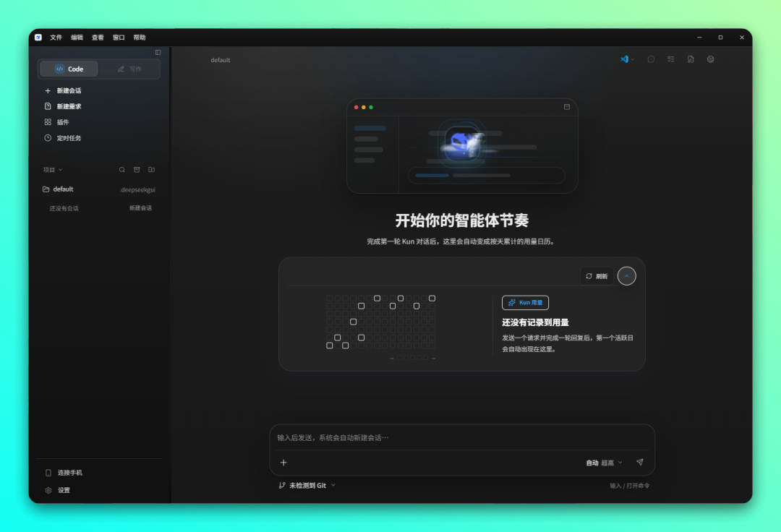Click 新建会话 link under default project
The width and height of the screenshot is (781, 532).
pyautogui.click(x=140, y=208)
